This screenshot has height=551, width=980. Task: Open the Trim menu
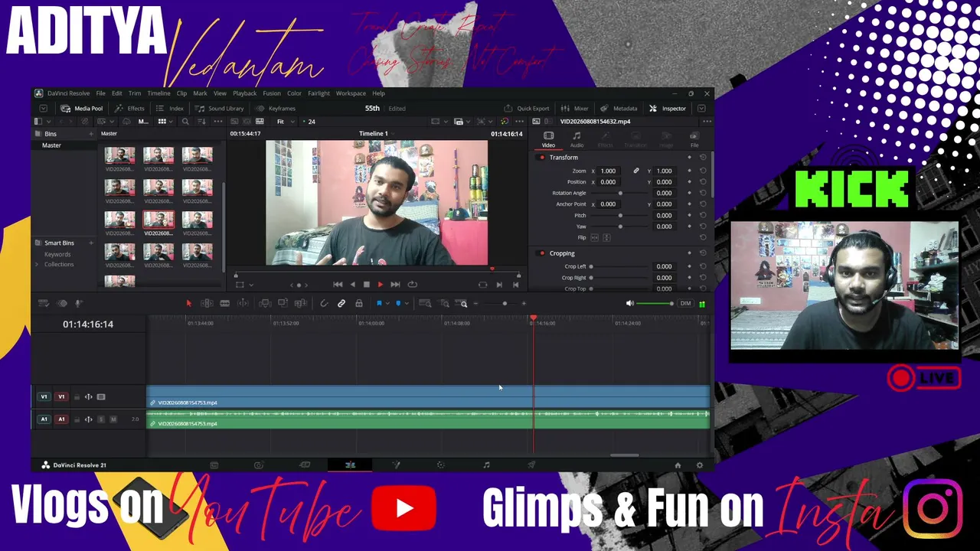pos(135,93)
